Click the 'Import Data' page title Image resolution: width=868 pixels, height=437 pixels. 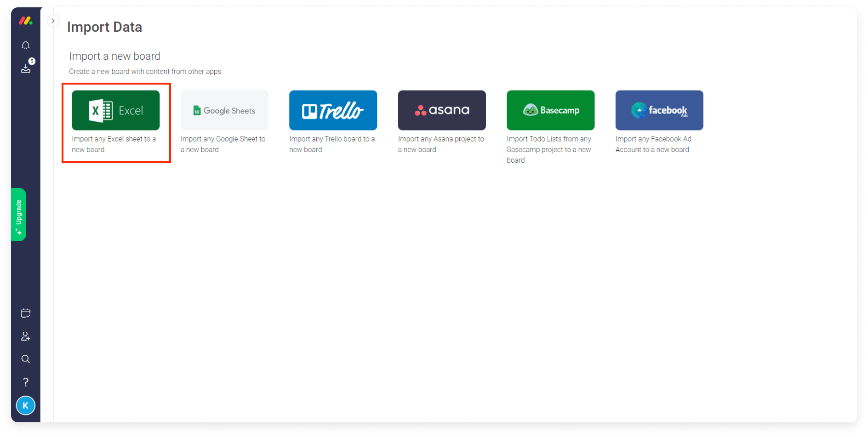(x=104, y=27)
